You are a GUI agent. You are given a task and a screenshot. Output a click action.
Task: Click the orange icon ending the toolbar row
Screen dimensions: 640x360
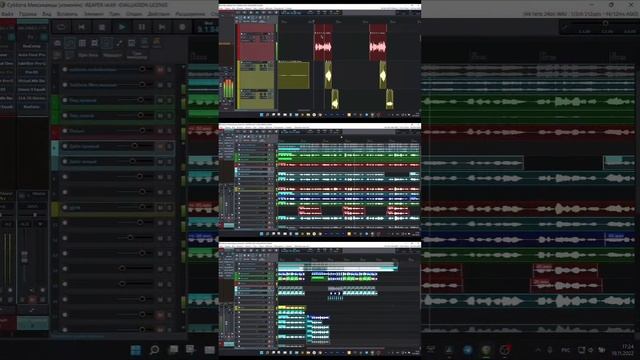(157, 43)
